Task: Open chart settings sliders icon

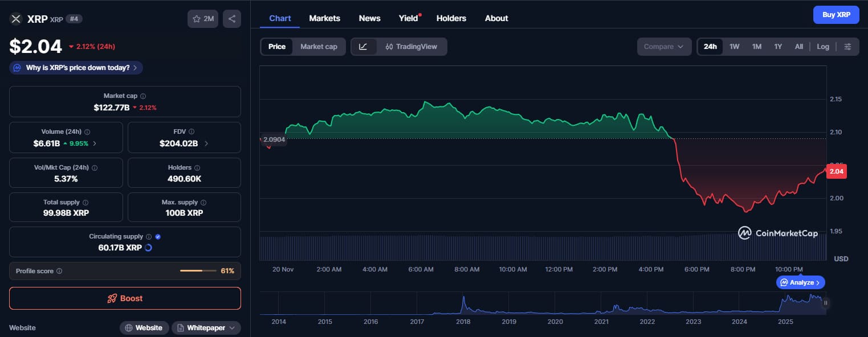Action: coord(847,47)
